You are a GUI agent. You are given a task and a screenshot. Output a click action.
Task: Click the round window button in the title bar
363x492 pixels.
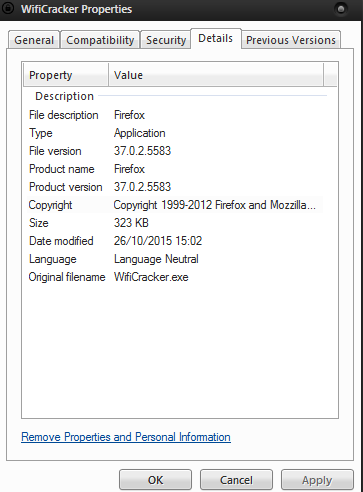click(341, 9)
